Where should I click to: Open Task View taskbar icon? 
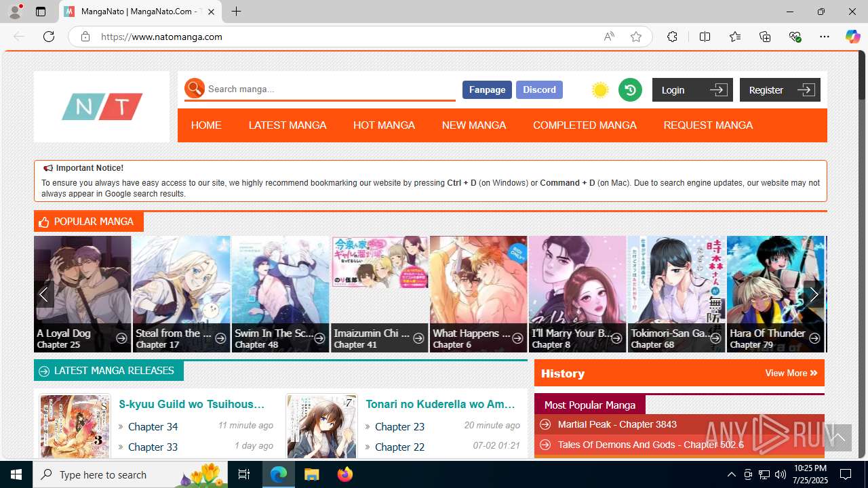click(244, 474)
